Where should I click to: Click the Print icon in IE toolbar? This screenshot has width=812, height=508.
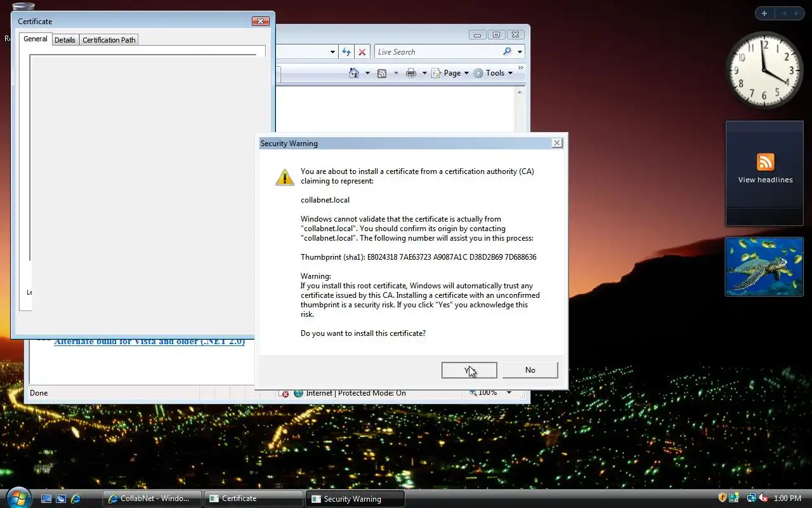(411, 73)
